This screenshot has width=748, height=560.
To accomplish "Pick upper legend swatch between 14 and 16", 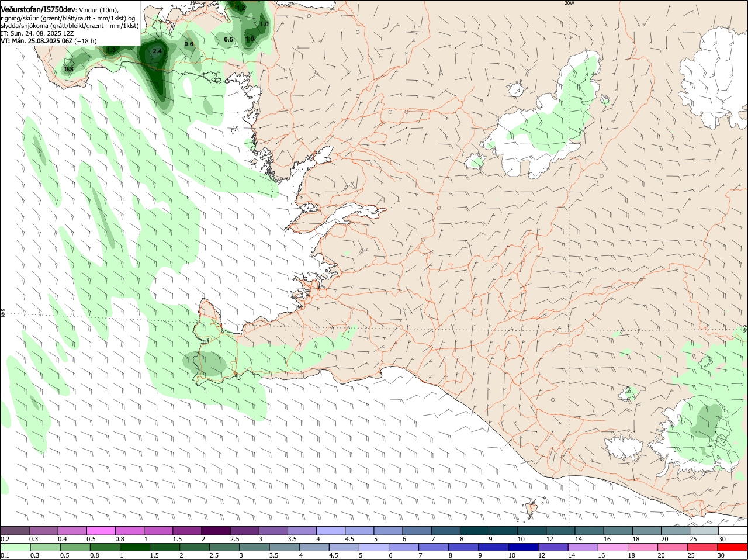I will click(x=590, y=531).
